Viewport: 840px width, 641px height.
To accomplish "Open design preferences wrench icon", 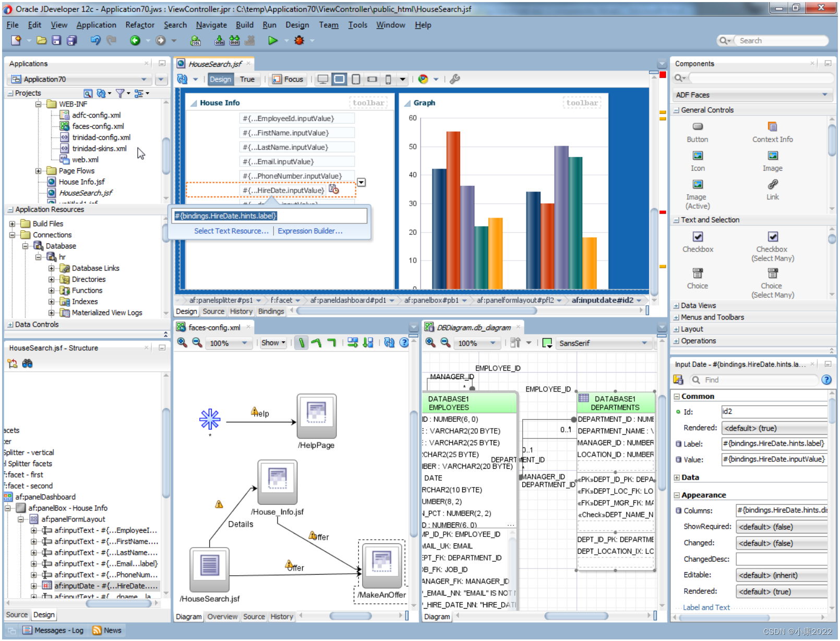I will pos(454,79).
